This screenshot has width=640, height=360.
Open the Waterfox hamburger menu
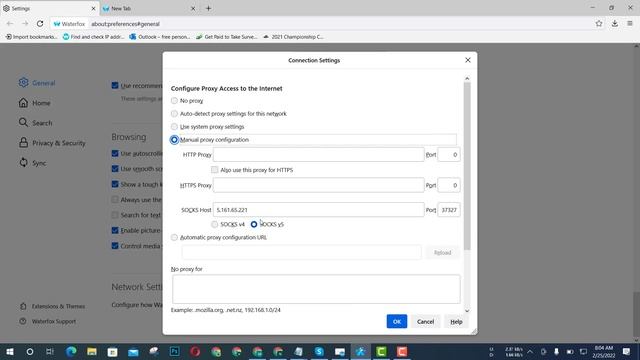[630, 24]
